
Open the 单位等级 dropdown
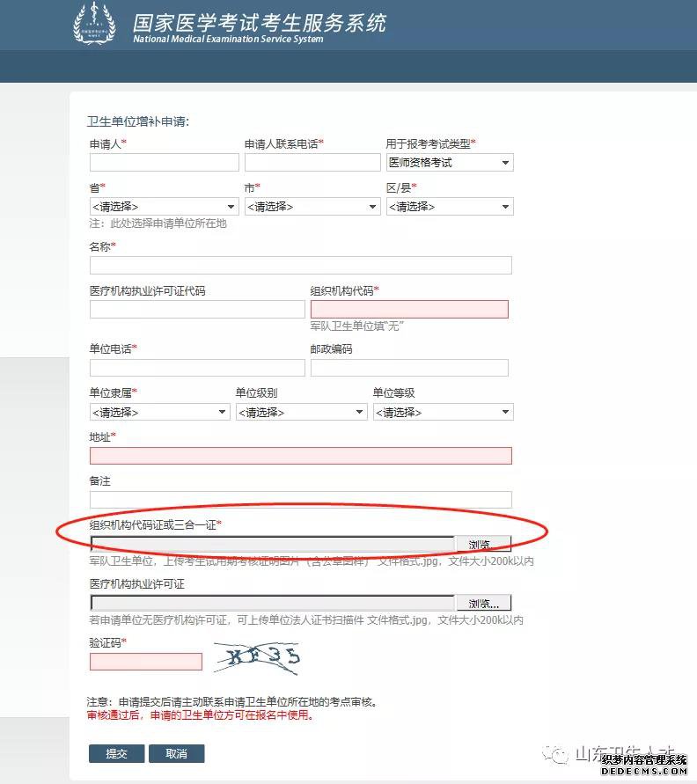coord(444,412)
